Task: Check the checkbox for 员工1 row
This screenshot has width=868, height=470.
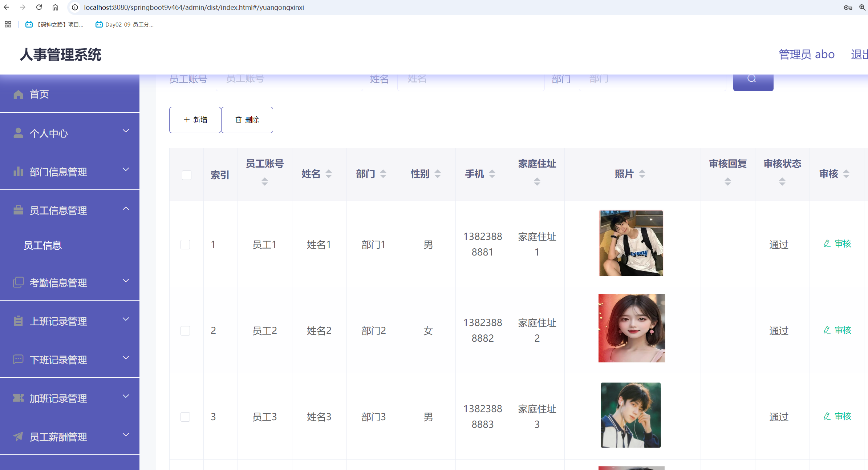Action: [185, 245]
